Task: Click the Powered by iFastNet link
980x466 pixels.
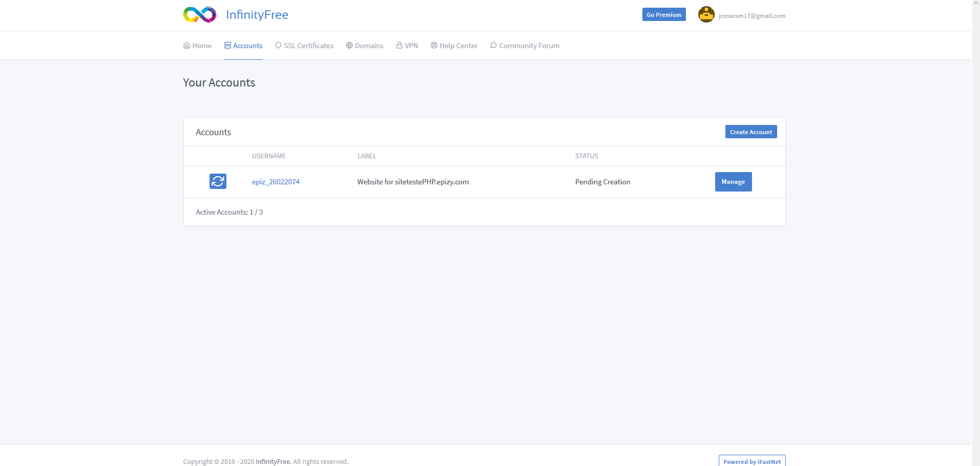Action: (x=752, y=460)
